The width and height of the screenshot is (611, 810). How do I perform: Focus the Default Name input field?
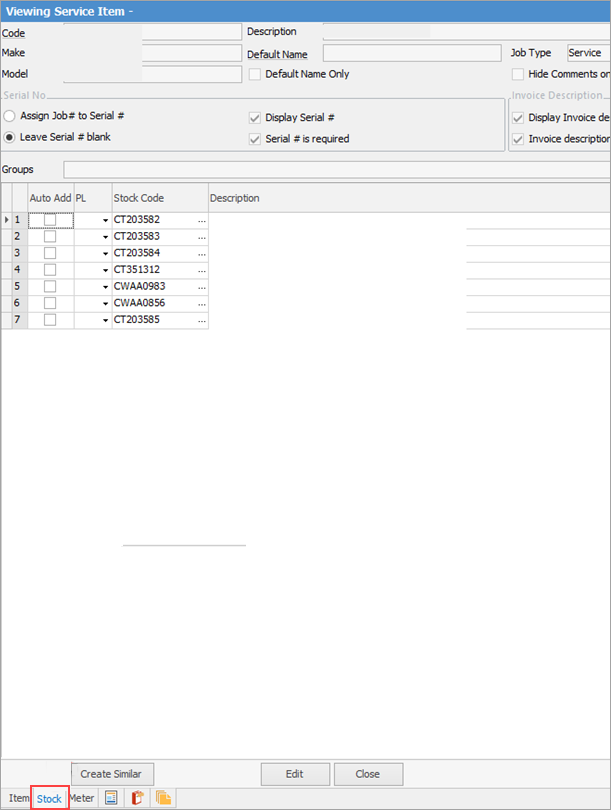tap(412, 53)
